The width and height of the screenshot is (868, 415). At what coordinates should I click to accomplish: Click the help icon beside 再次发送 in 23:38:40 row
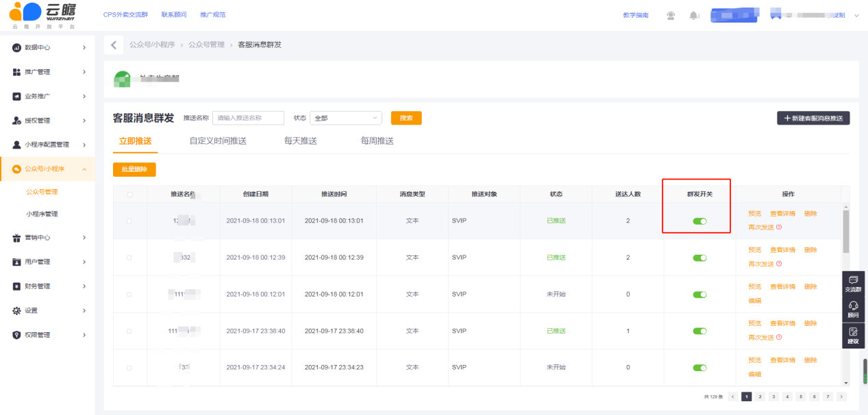click(779, 338)
